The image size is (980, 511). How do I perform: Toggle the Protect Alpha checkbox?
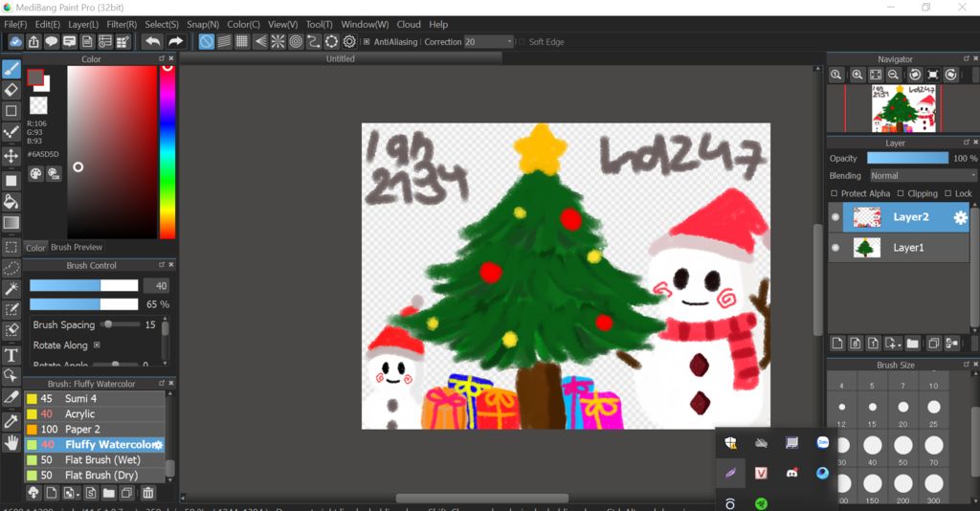pyautogui.click(x=834, y=193)
